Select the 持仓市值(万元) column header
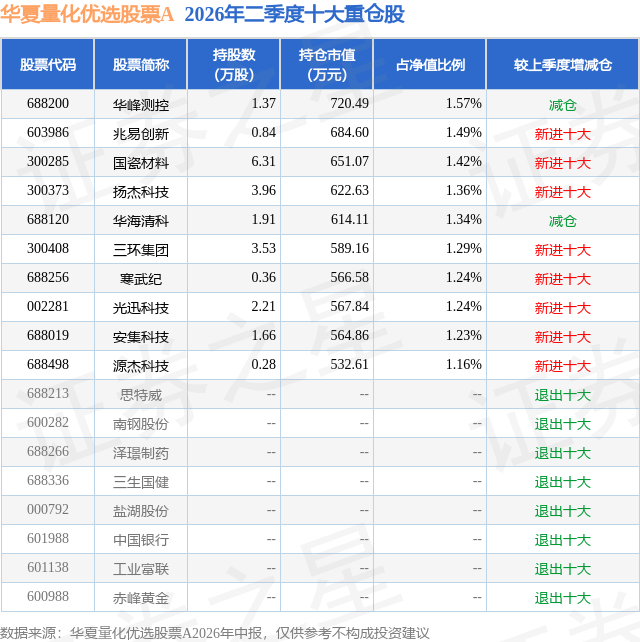This screenshot has height=642, width=640. click(x=327, y=65)
